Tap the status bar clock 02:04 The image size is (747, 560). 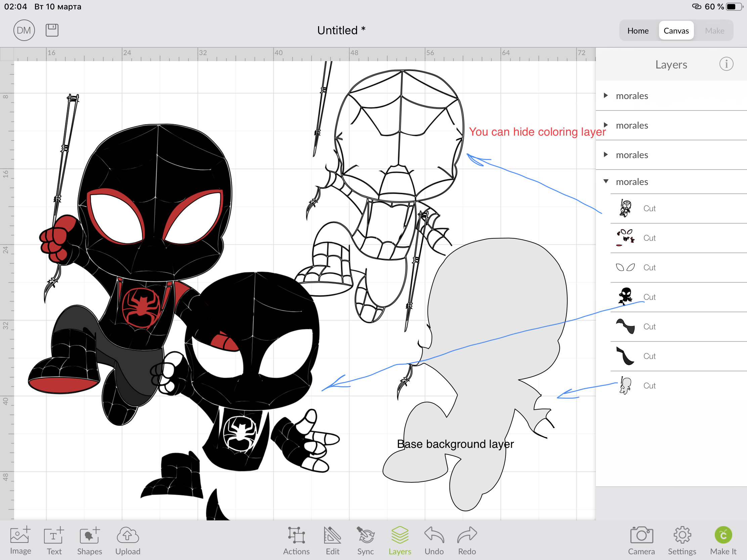pos(15,7)
